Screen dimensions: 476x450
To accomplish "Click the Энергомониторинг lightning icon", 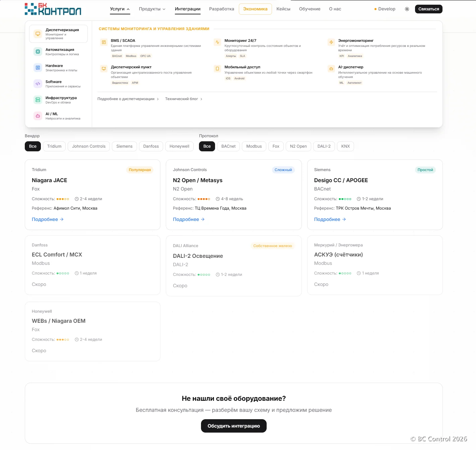I will (x=331, y=42).
